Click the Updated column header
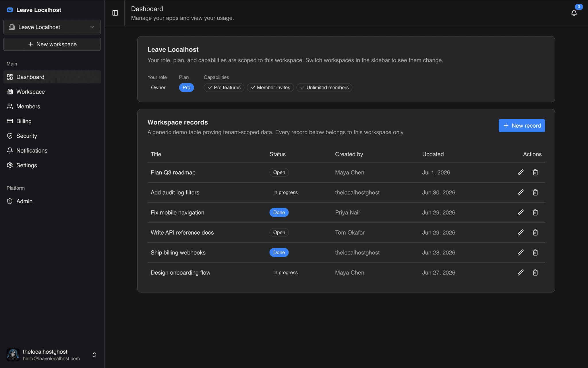Image resolution: width=588 pixels, height=368 pixels. (433, 154)
